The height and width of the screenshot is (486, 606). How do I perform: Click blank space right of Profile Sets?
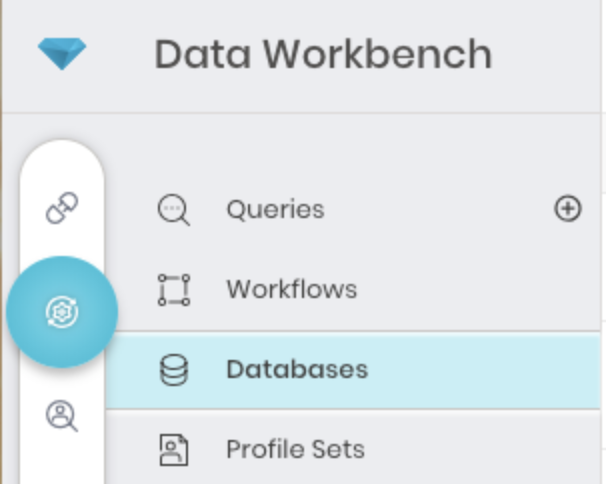(480, 449)
